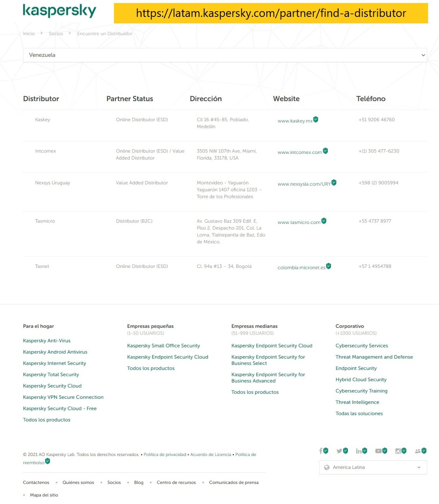Visit www.nexsysla.com/URY website link

[x=304, y=184]
